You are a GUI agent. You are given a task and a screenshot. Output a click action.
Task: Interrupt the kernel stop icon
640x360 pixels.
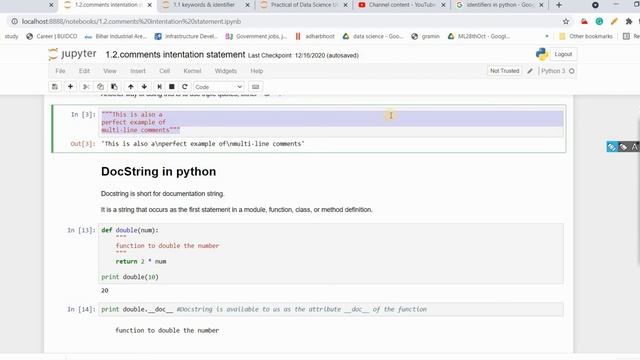pos(172,87)
